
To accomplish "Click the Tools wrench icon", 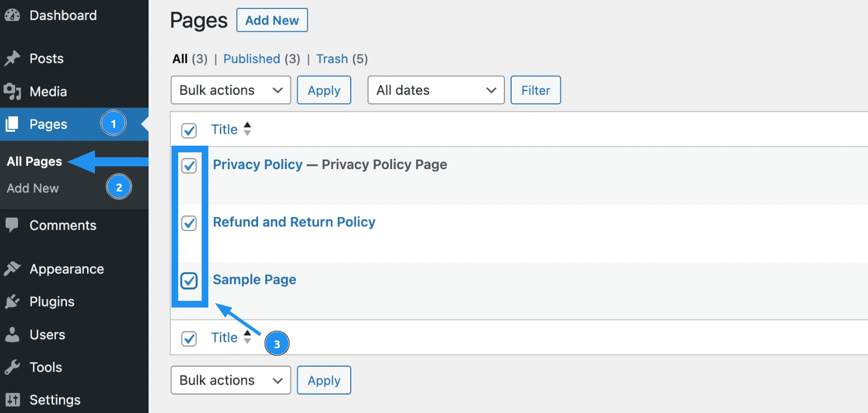I will (12, 367).
